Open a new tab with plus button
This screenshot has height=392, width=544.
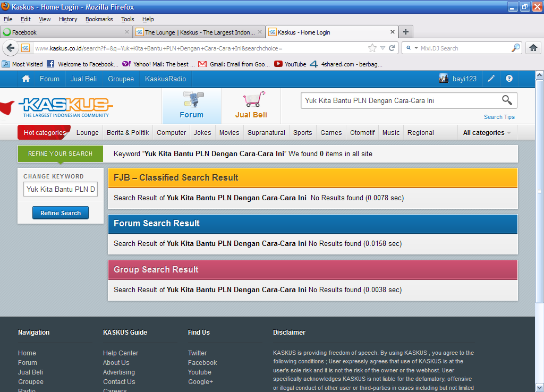tap(405, 32)
